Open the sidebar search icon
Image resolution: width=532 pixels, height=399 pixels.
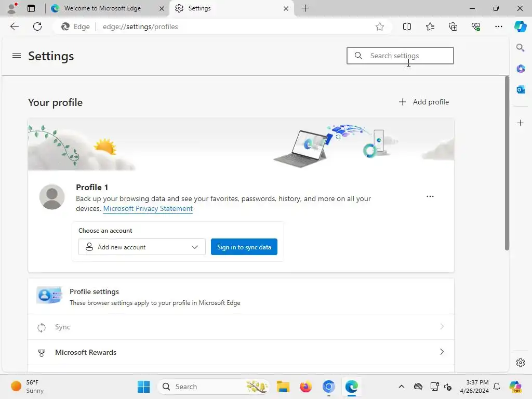(x=520, y=47)
